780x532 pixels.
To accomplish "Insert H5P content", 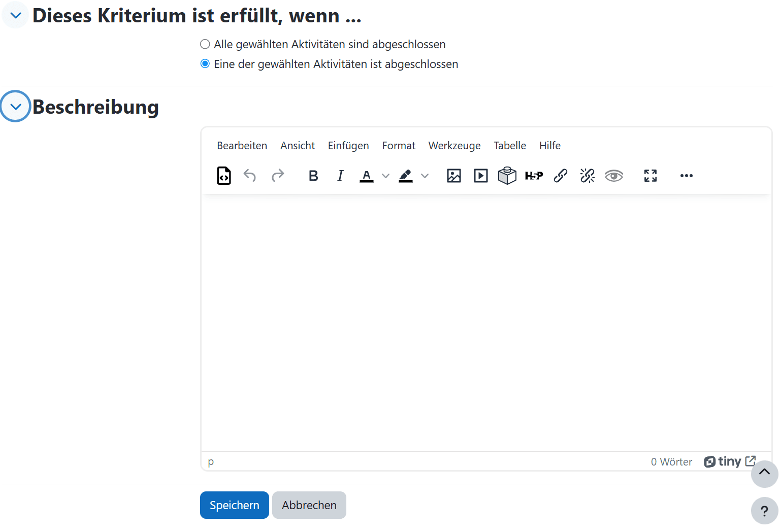I will (x=534, y=176).
